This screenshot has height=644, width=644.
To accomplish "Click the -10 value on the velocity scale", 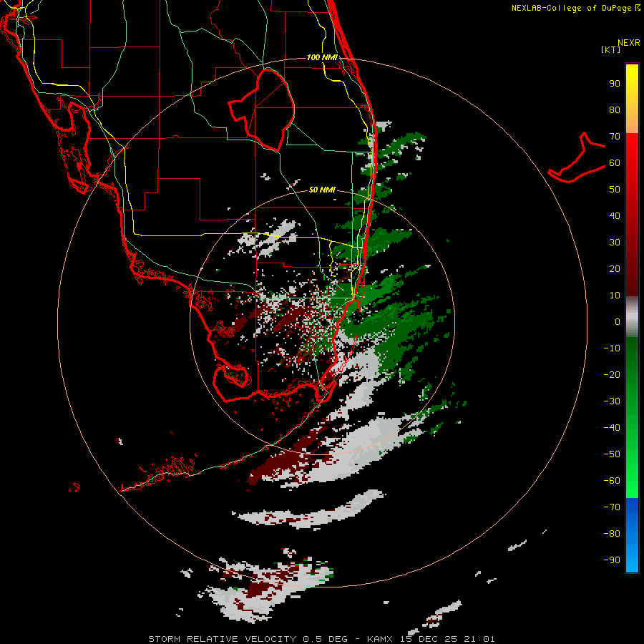I will pyautogui.click(x=612, y=348).
